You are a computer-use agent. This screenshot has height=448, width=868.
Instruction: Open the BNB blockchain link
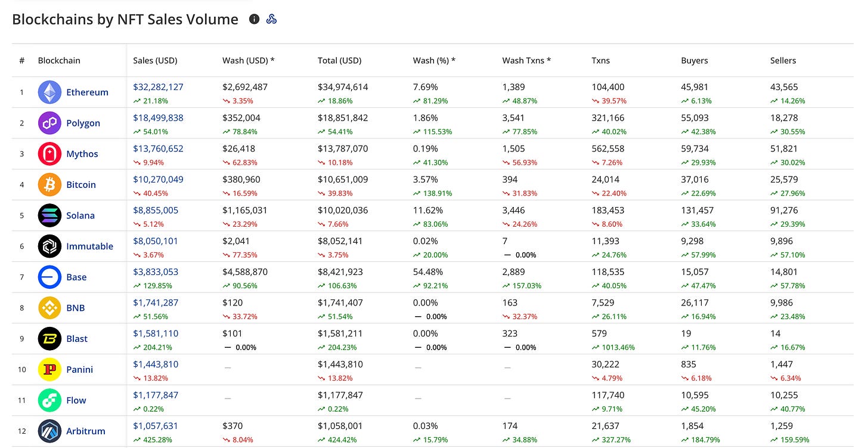pos(76,308)
